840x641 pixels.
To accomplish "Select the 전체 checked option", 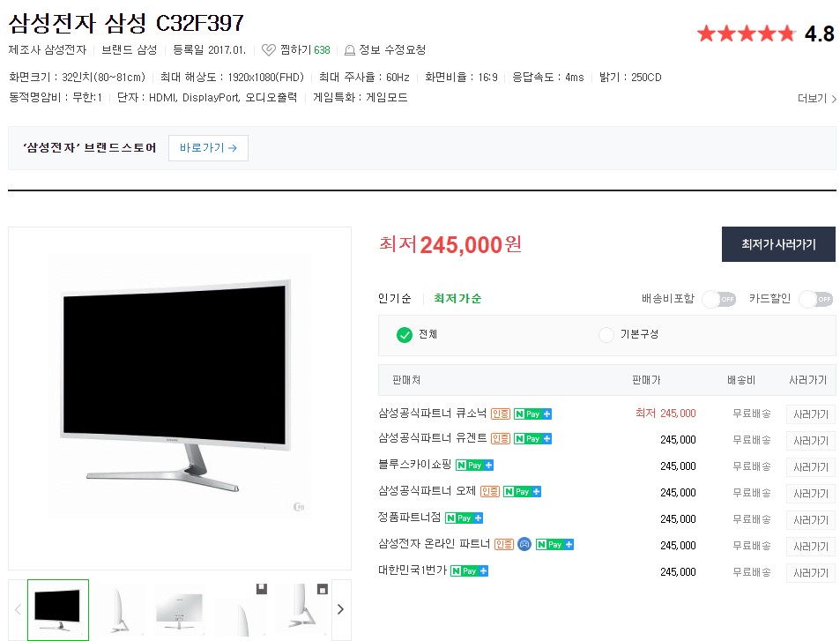I will 405,335.
